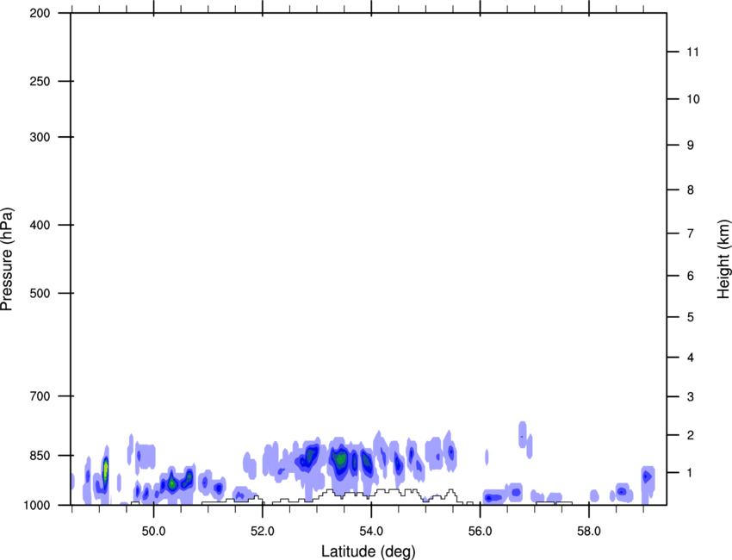Click the 1 km height tick label
732x560 pixels.
tap(691, 473)
